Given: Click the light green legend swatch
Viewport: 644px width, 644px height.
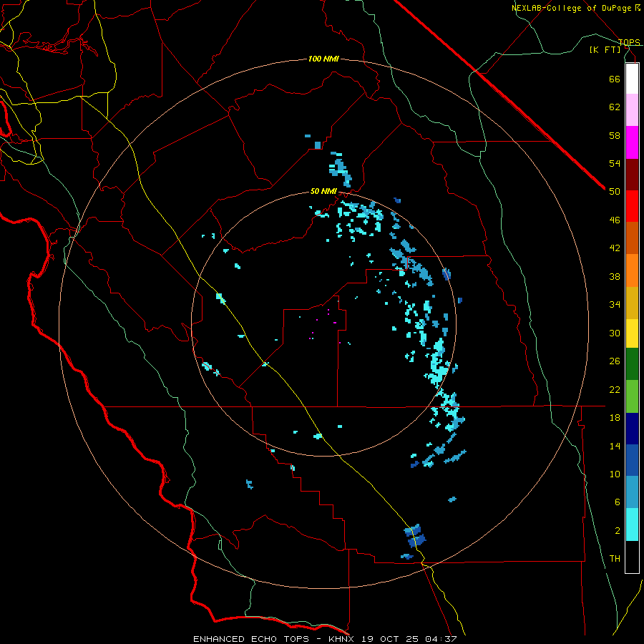Looking at the screenshot, I should [x=632, y=396].
